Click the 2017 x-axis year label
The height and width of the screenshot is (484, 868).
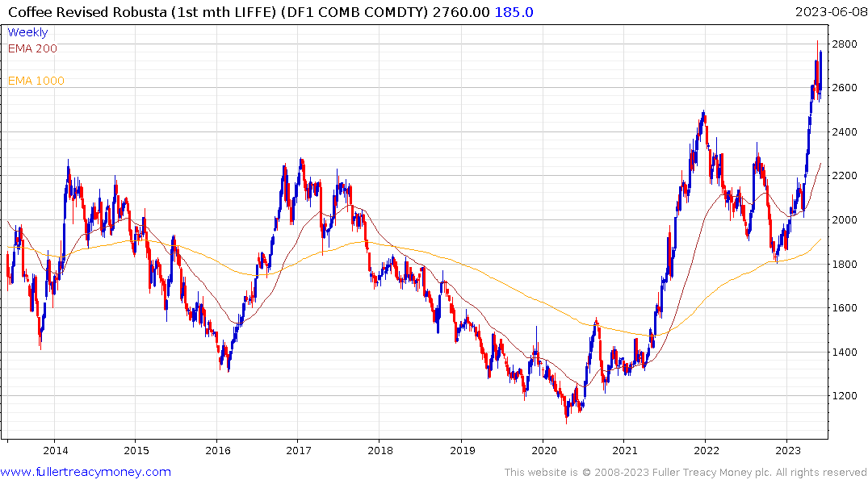tap(299, 450)
